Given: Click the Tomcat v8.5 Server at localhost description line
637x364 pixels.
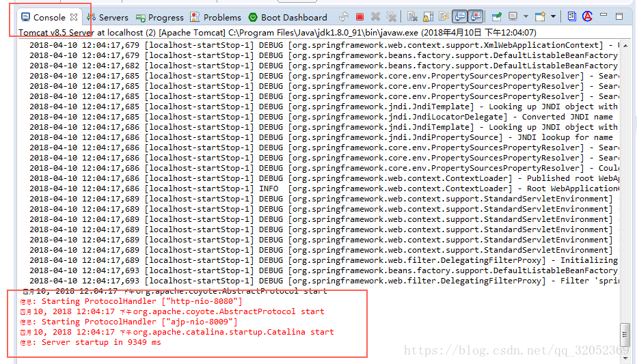Looking at the screenshot, I should pyautogui.click(x=277, y=33).
